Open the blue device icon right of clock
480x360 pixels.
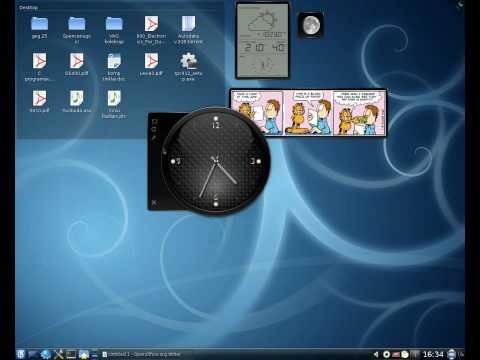(452, 354)
